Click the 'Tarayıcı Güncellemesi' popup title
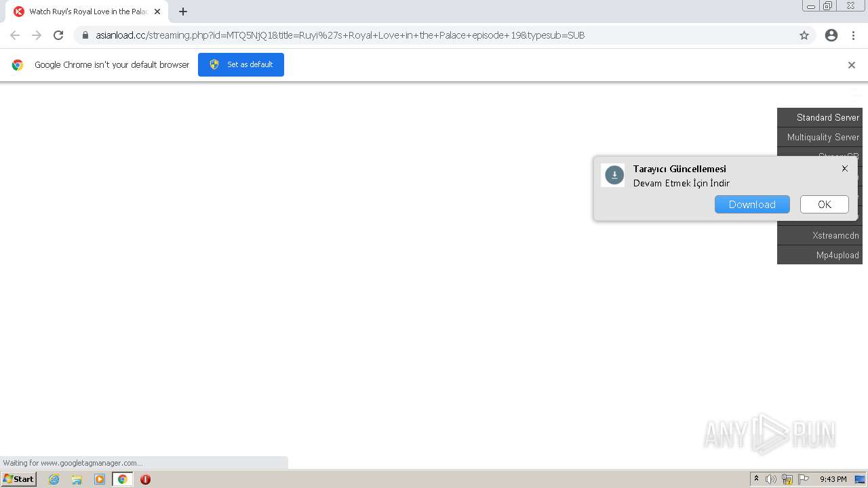This screenshot has height=488, width=868. point(679,169)
